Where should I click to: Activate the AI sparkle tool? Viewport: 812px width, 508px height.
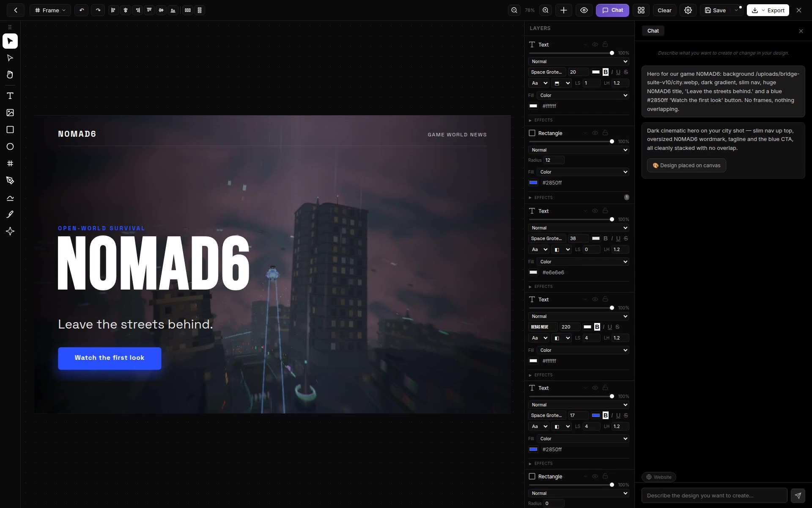tap(10, 231)
